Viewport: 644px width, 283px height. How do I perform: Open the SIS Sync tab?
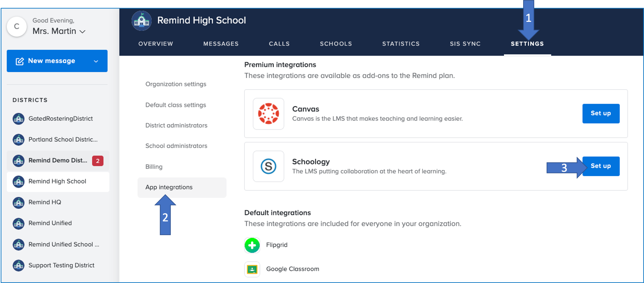click(465, 44)
